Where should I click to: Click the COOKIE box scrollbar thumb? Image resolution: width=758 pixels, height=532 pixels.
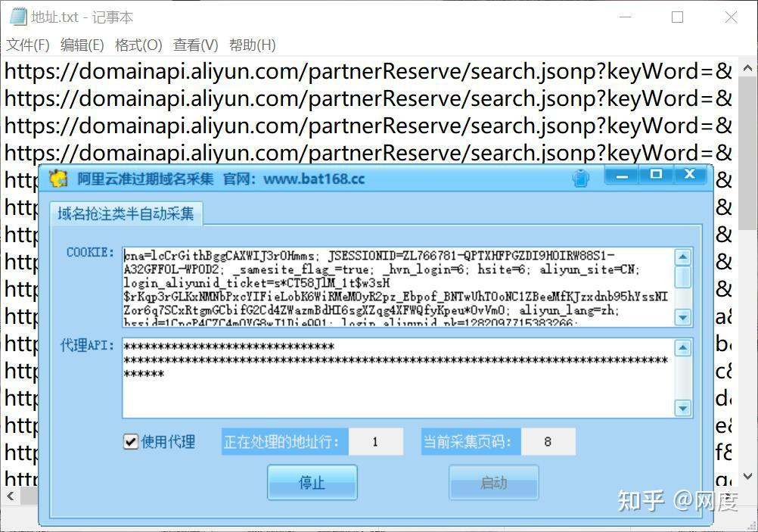(682, 277)
